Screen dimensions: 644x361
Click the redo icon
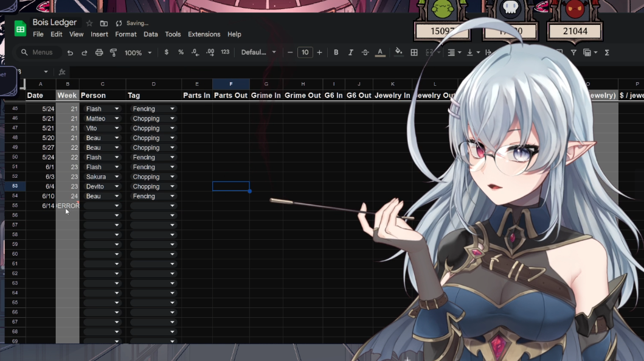[x=84, y=52]
